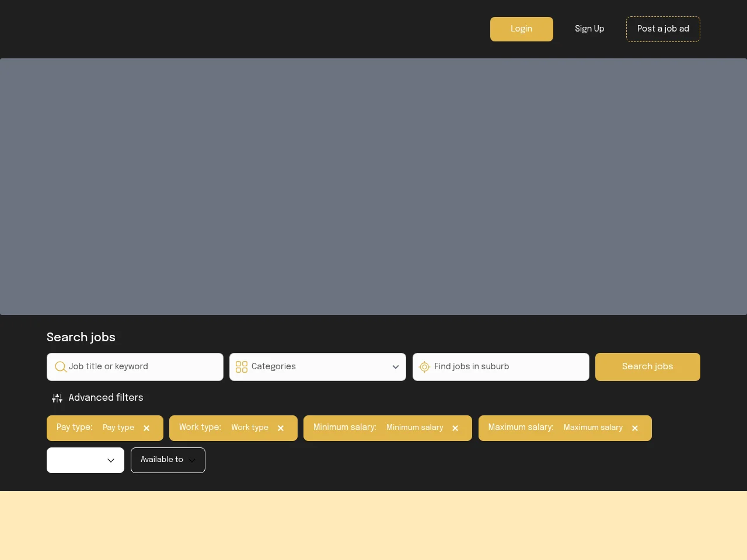Image resolution: width=747 pixels, height=560 pixels.
Task: Open the Pay type selector
Action: [118, 428]
